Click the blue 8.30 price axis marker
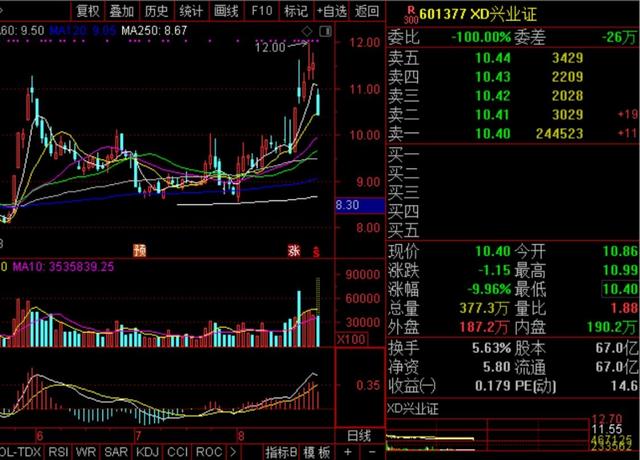 360,205
